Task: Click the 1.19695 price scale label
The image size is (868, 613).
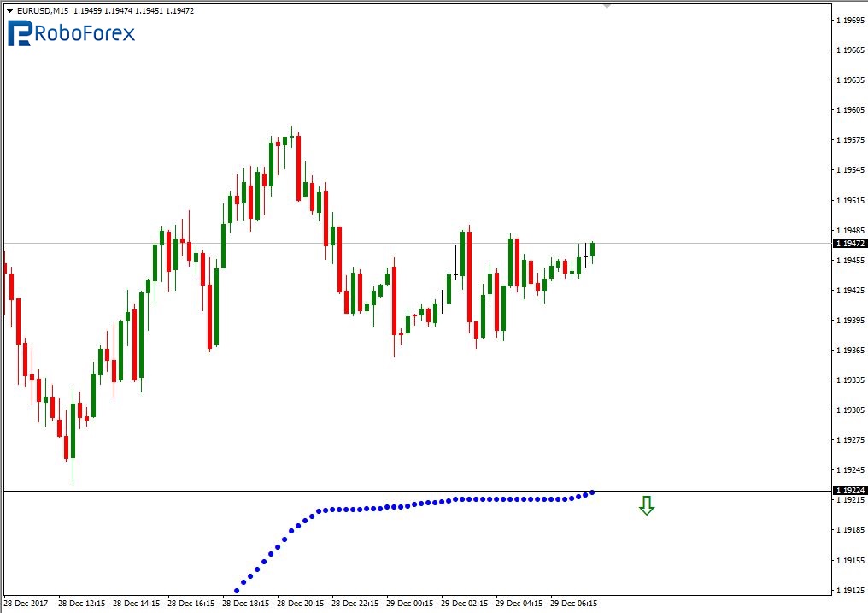Action: coord(847,19)
